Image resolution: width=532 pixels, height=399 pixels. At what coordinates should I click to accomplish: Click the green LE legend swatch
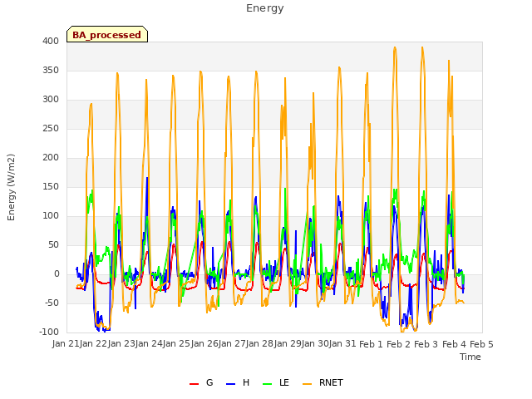click(x=268, y=384)
